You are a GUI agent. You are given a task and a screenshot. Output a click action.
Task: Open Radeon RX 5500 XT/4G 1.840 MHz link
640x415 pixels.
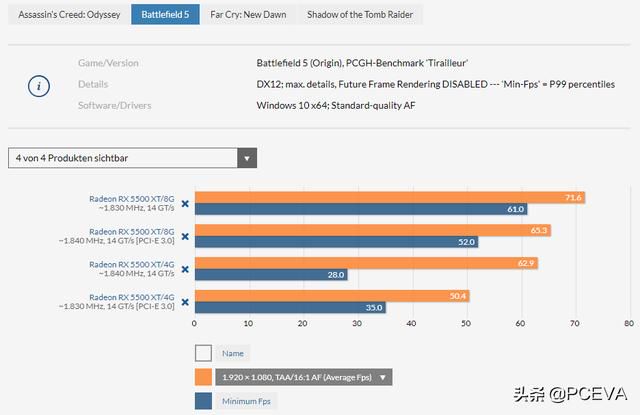(x=131, y=264)
